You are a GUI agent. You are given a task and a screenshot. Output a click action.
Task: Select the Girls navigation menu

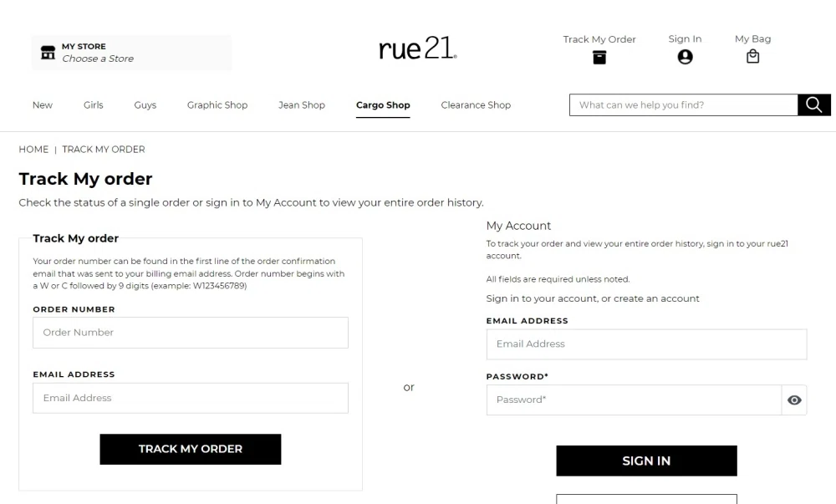[x=93, y=104]
